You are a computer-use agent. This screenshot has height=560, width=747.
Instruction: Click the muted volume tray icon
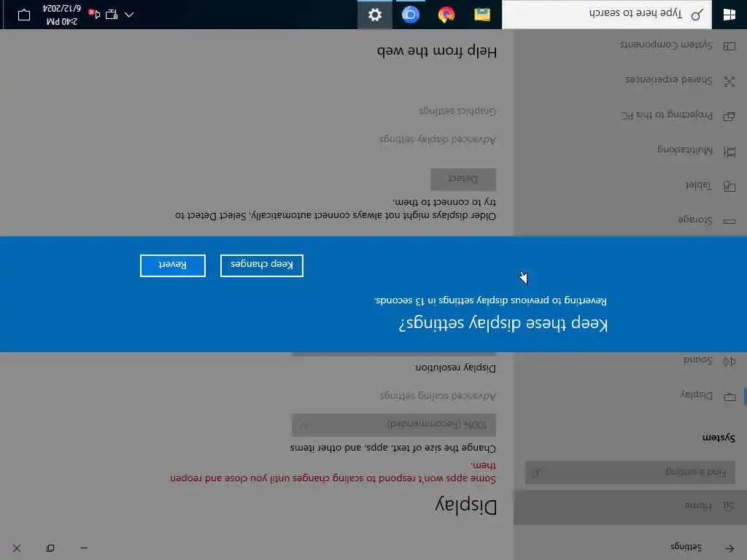click(x=94, y=15)
